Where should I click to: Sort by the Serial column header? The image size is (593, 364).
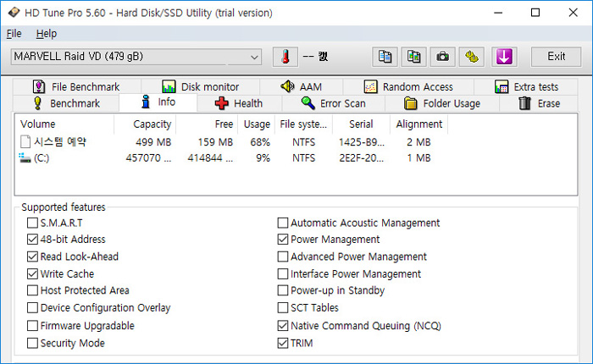[x=361, y=124]
